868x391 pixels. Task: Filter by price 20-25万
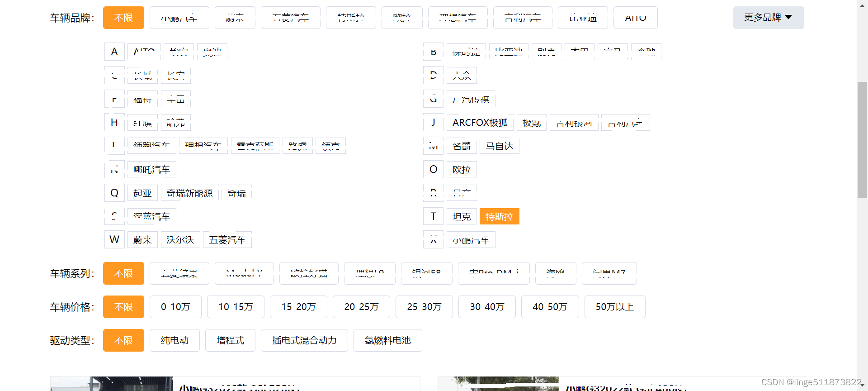click(361, 307)
